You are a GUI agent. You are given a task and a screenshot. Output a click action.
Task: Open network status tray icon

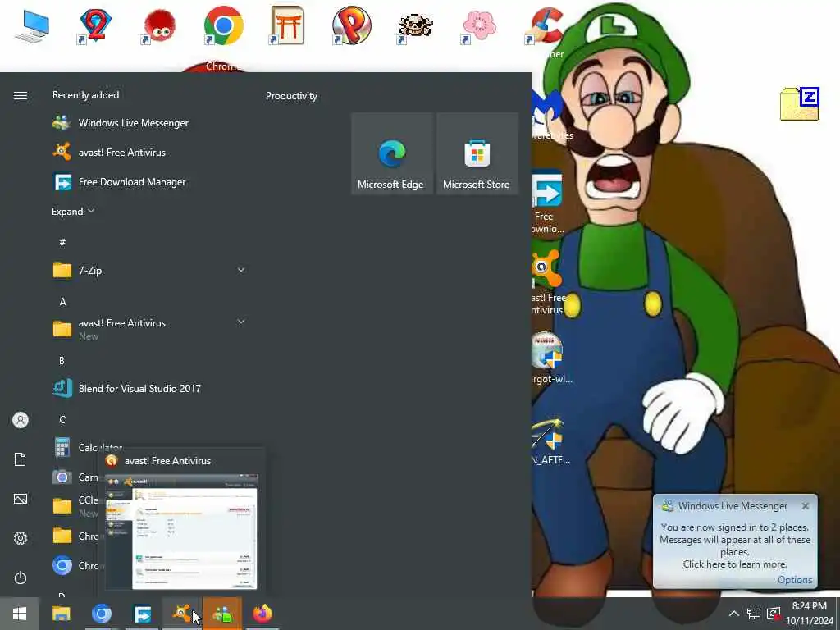pyautogui.click(x=754, y=614)
